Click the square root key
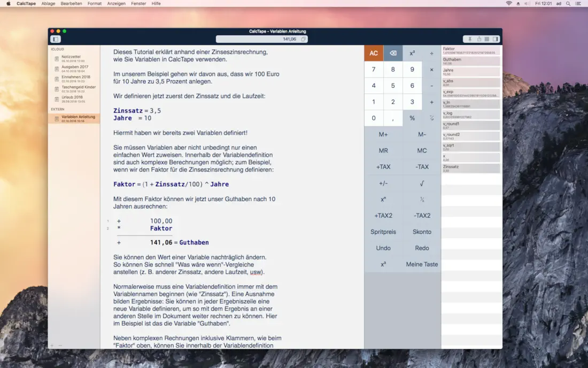This screenshot has height=368, width=588. click(x=422, y=183)
